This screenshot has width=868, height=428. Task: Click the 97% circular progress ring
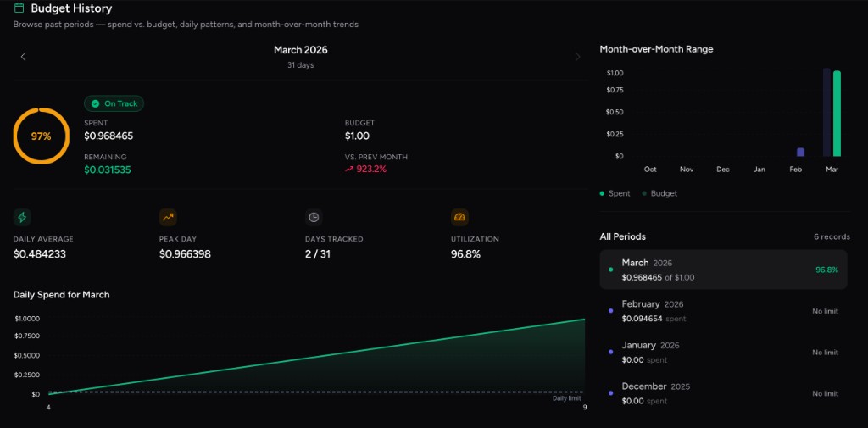point(42,136)
